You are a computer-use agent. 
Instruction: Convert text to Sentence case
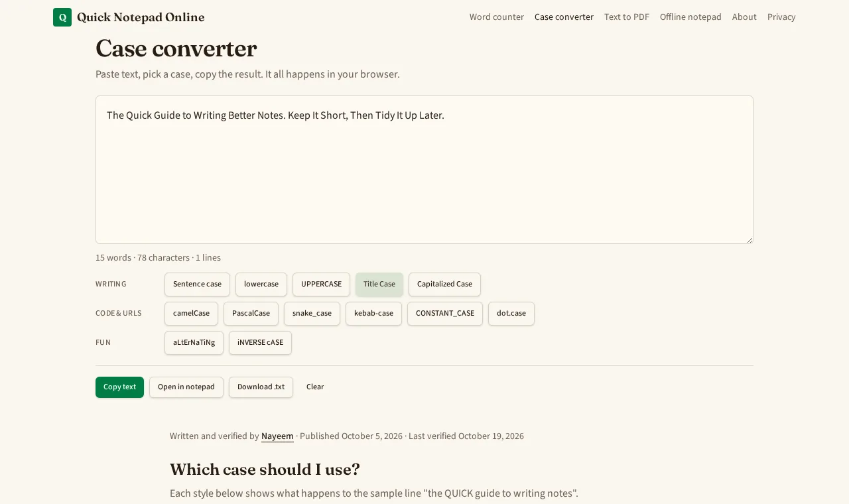pos(197,284)
